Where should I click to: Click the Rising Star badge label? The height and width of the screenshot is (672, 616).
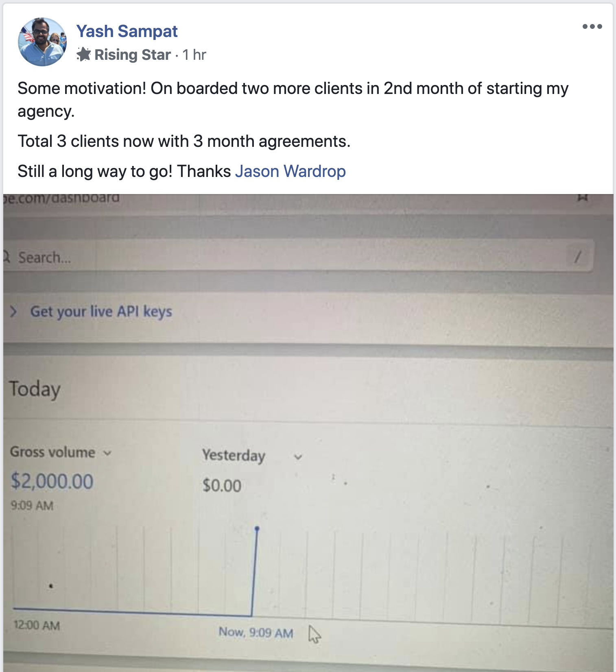tap(132, 55)
